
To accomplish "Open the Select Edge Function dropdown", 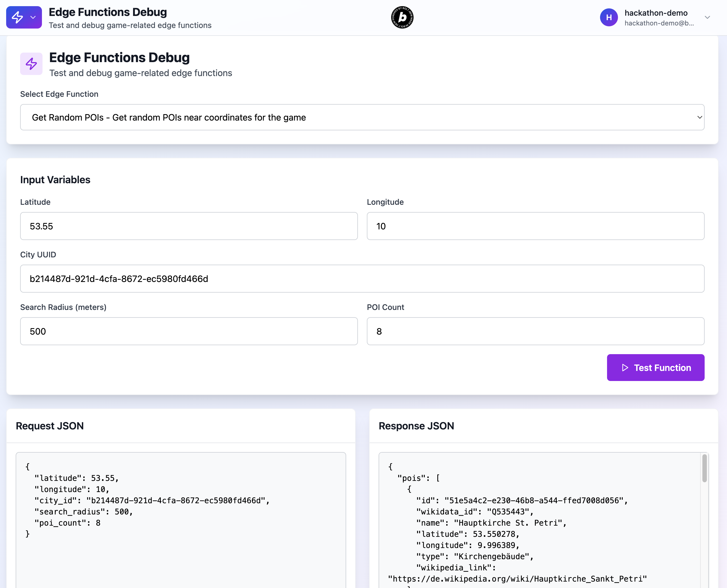I will [362, 117].
